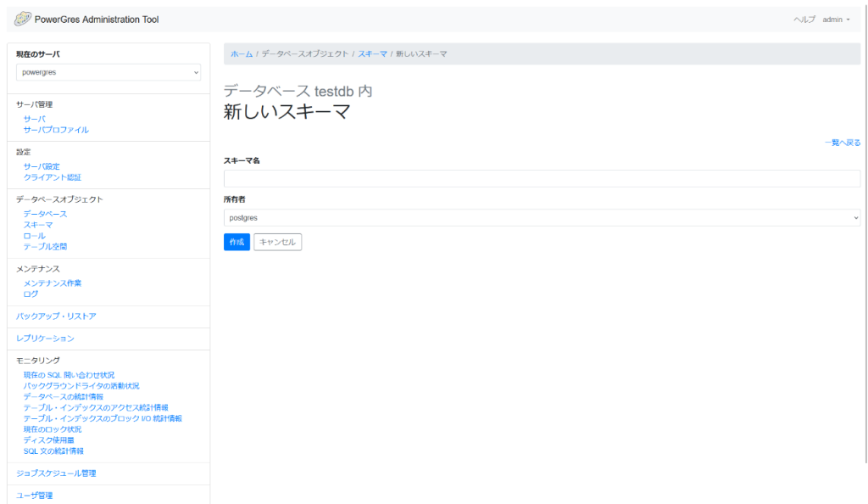Image resolution: width=868 pixels, height=504 pixels.
Task: Open ディスク使用量 link
Action: click(x=48, y=440)
